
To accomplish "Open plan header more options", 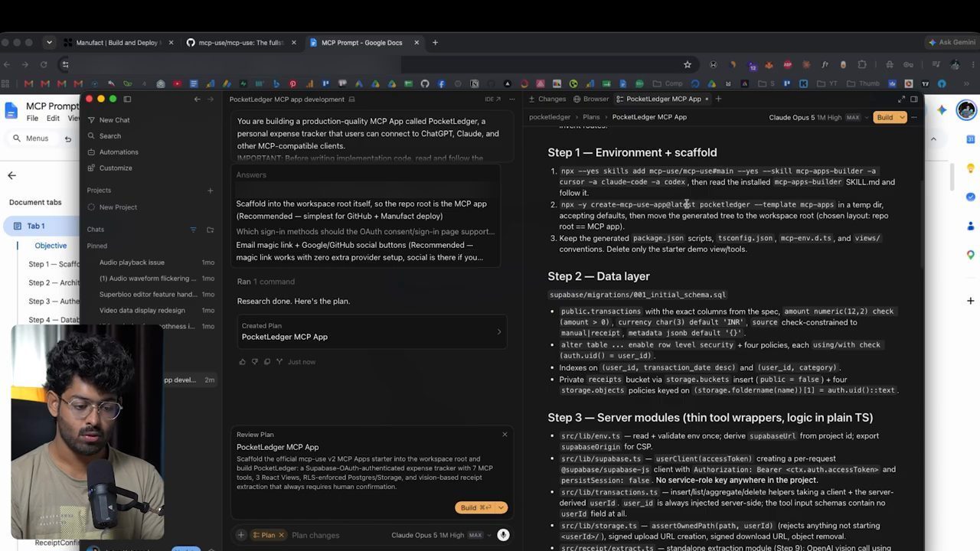I will coord(914,117).
